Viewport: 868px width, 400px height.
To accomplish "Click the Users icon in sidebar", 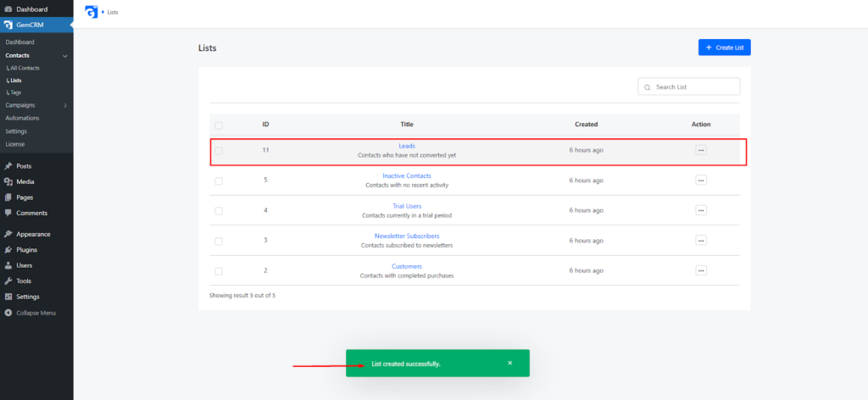I will tap(8, 265).
